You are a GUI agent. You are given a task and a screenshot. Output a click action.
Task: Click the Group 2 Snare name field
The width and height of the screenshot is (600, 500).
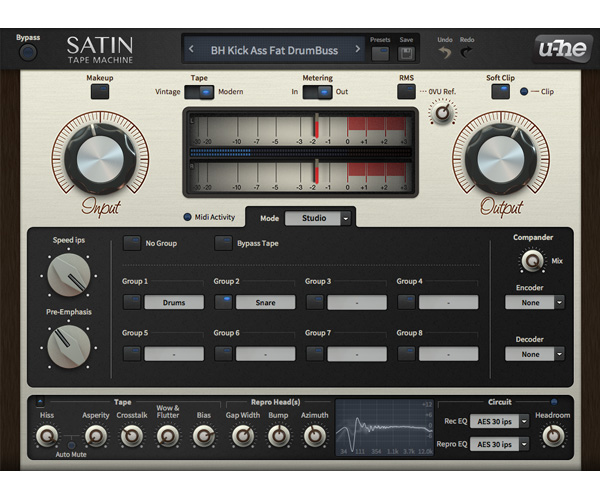266,302
